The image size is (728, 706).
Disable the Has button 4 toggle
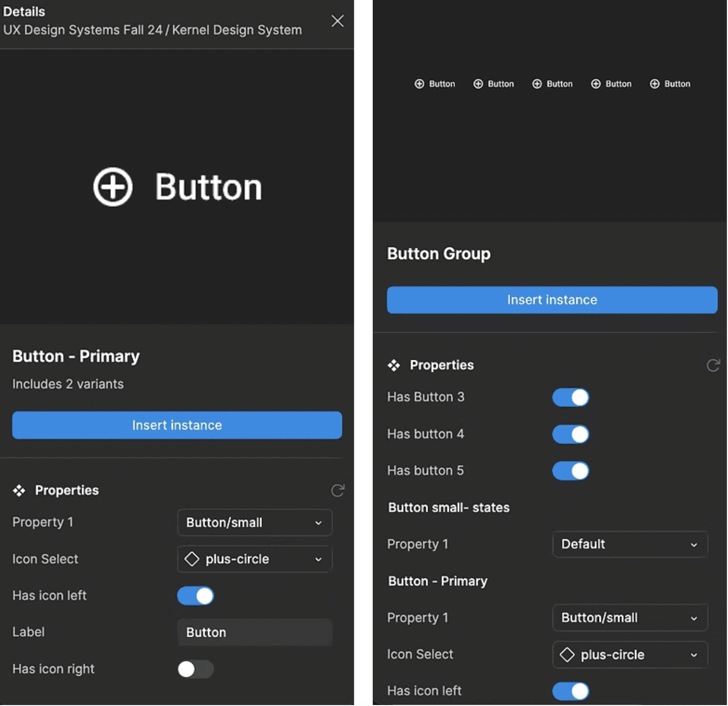tap(570, 434)
